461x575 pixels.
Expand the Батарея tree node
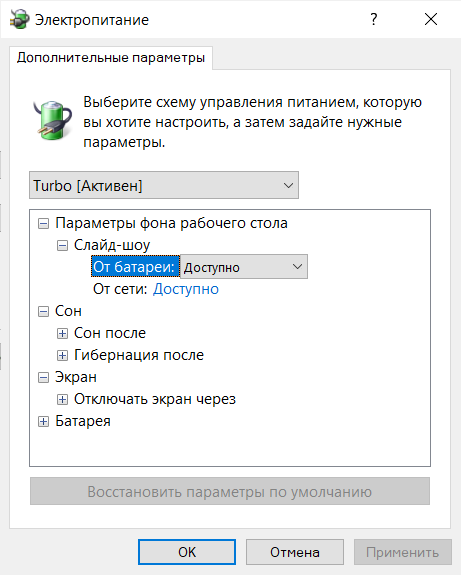tap(43, 421)
